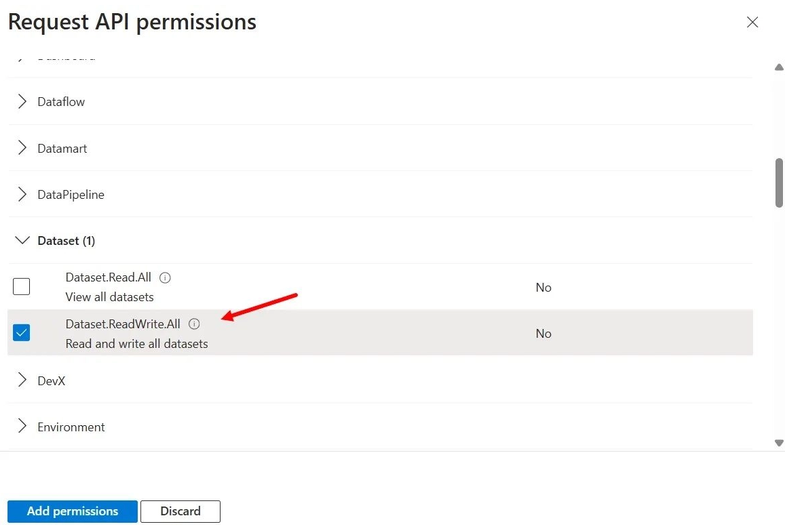Open the Environment permission group label
This screenshot has width=801, height=525.
click(x=71, y=427)
